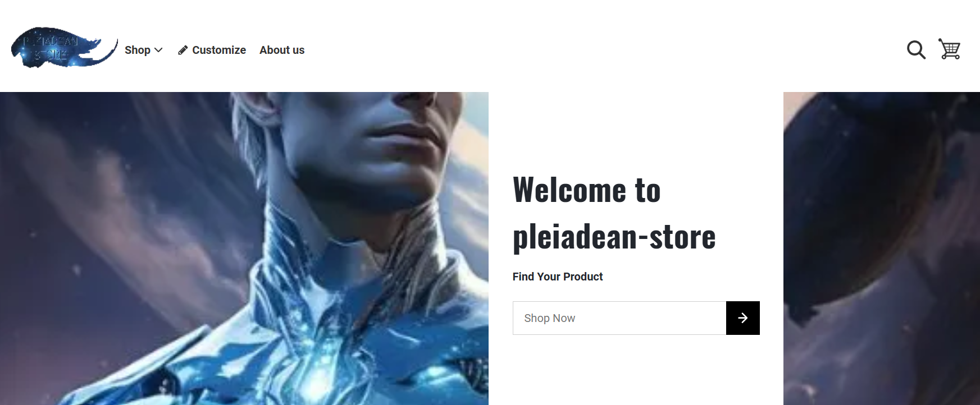Go to the Customize menu item
Screen dimensions: 980x405
click(x=219, y=50)
